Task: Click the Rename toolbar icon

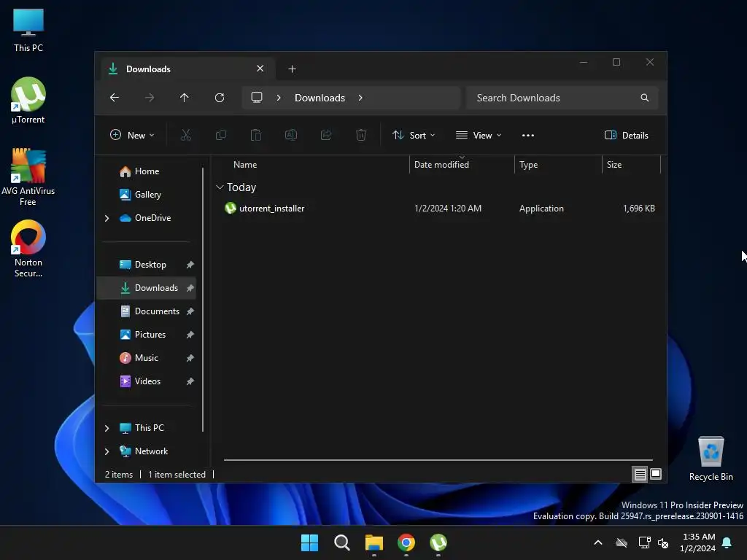Action: (x=291, y=135)
